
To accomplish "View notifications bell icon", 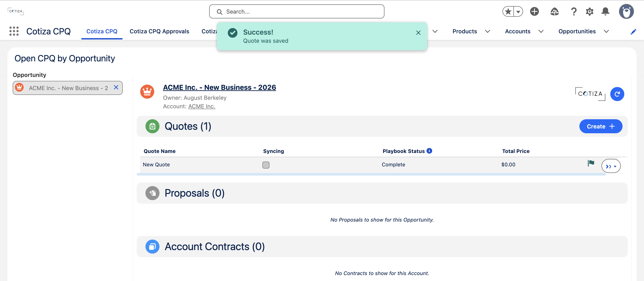I will (605, 12).
